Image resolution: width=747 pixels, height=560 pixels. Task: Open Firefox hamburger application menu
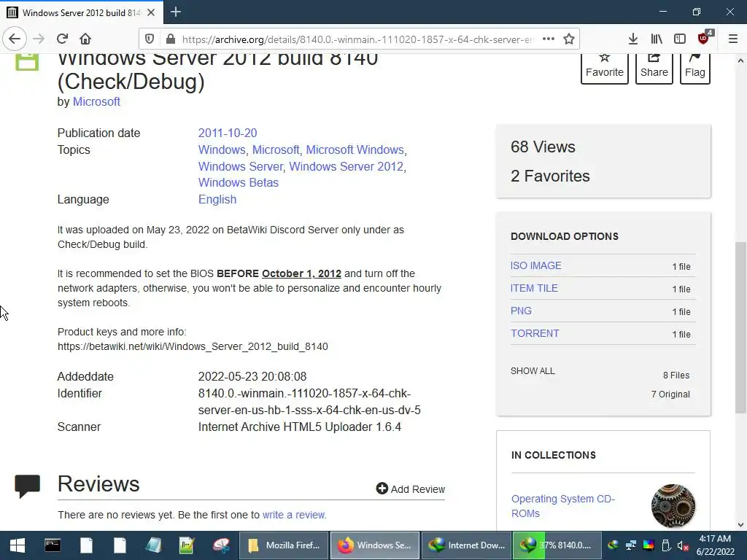click(733, 39)
